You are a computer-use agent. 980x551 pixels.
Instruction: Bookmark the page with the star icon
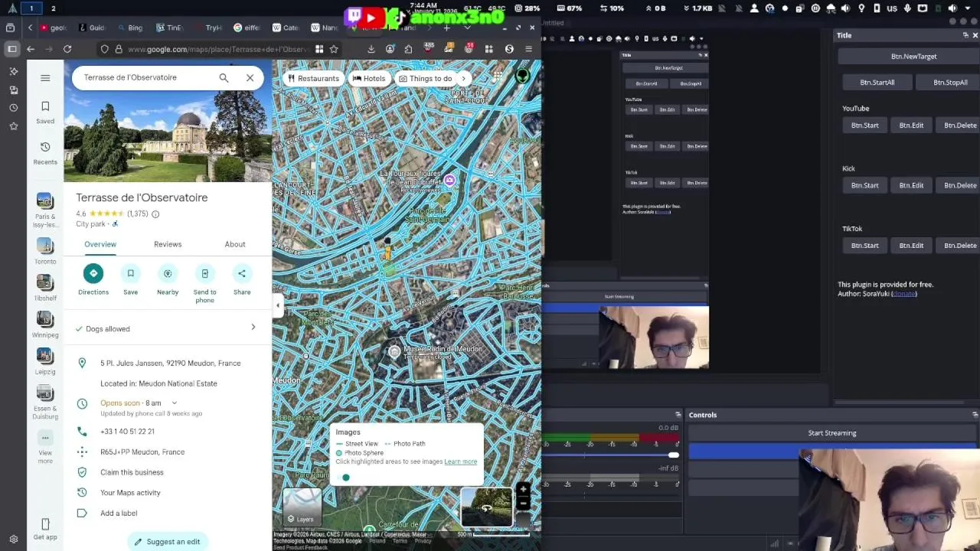(334, 49)
